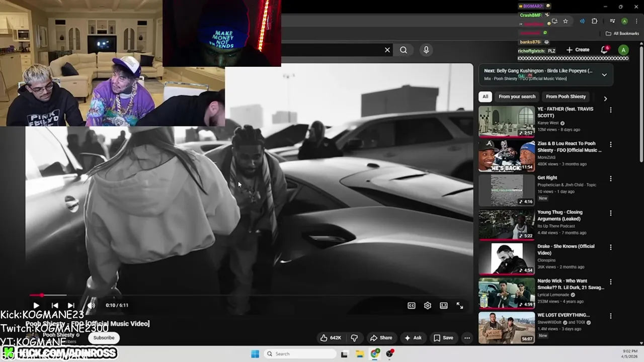The height and width of the screenshot is (362, 644).
Task: Select From Pooh Shiesty chip
Action: (566, 97)
